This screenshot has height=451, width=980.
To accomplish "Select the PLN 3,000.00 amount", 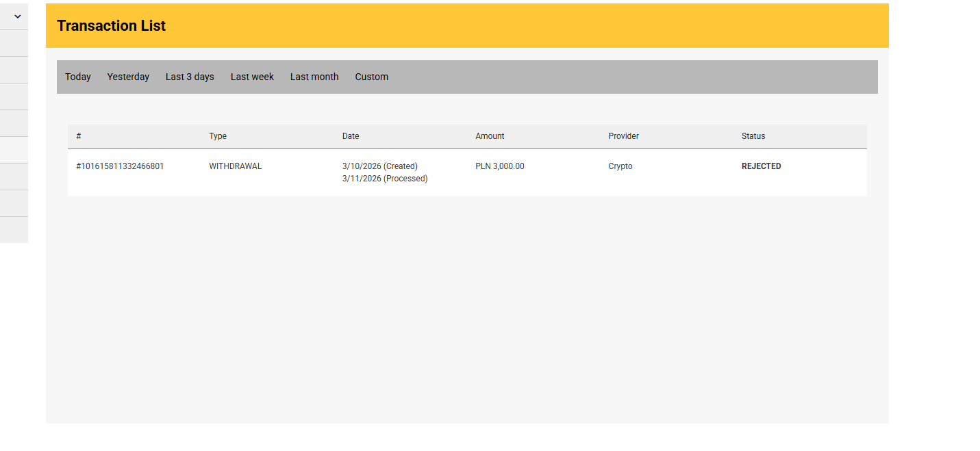I will 500,166.
